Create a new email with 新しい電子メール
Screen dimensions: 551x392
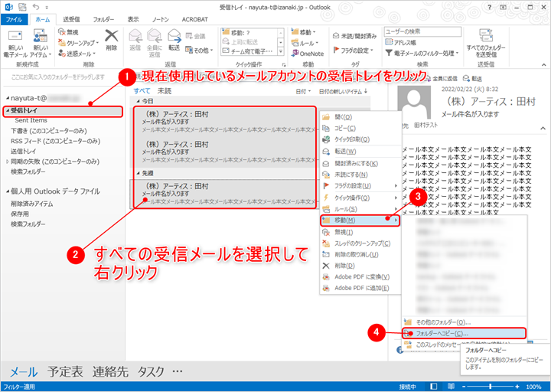15,44
